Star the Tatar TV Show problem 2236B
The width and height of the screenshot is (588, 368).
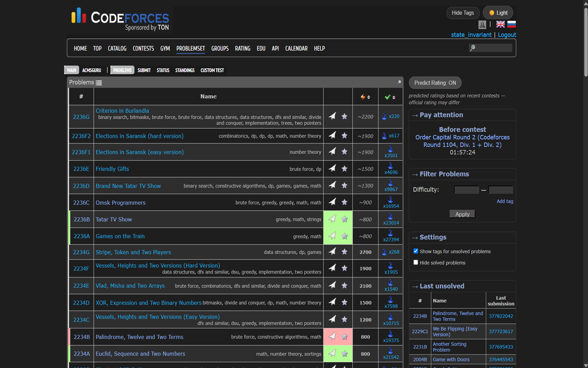[345, 219]
